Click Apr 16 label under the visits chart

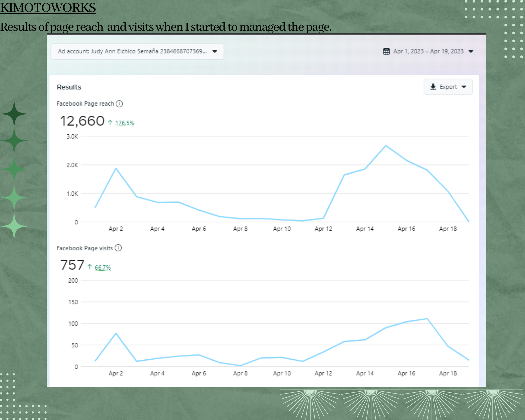[x=407, y=373]
